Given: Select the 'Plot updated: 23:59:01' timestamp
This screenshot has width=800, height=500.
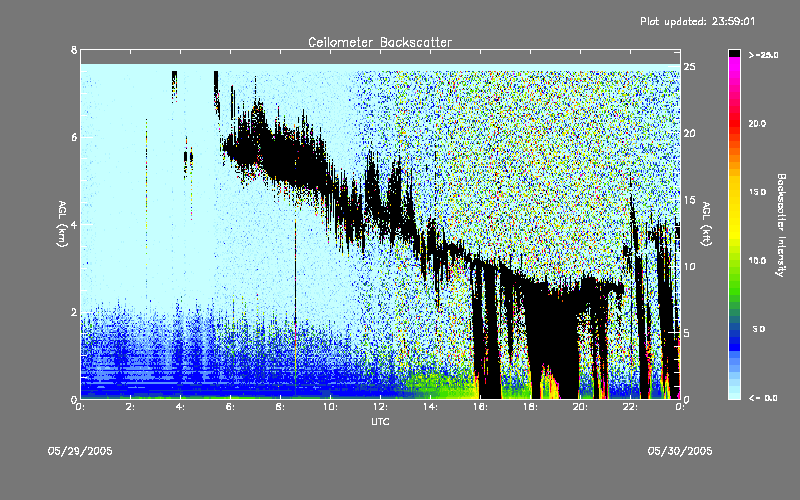Looking at the screenshot, I should pyautogui.click(x=697, y=21).
